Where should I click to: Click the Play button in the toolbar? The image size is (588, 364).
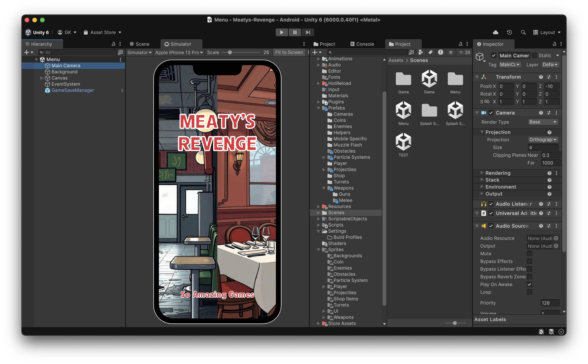pos(281,32)
